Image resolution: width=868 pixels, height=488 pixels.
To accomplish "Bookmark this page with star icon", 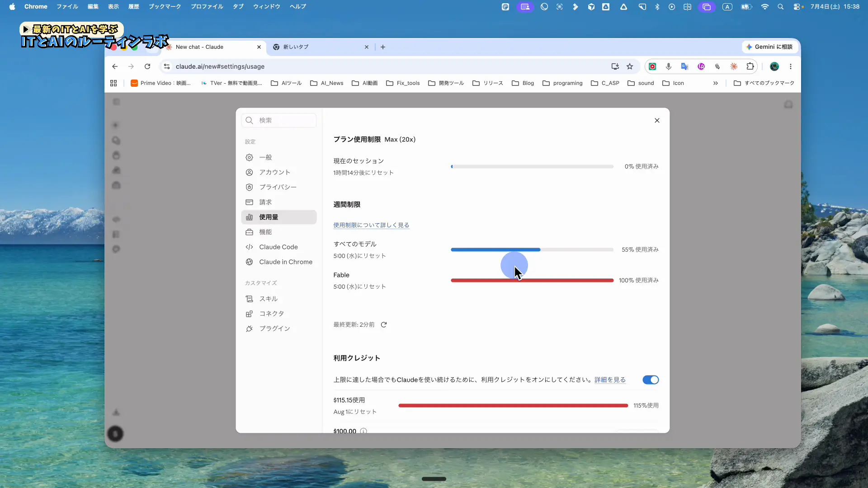I will coord(630,66).
